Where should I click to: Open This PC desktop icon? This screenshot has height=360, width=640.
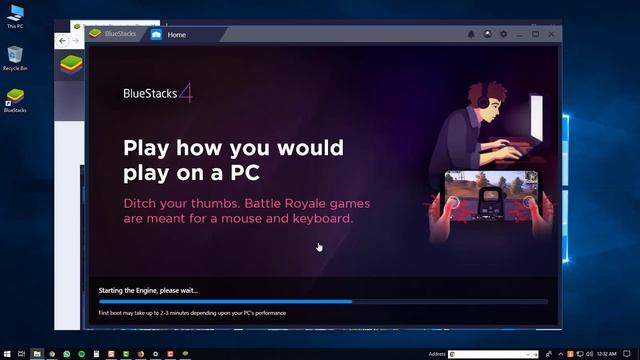15,17
